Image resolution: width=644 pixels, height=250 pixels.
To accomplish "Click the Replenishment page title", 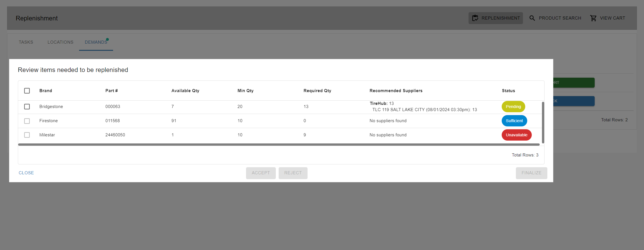I will (x=37, y=18).
